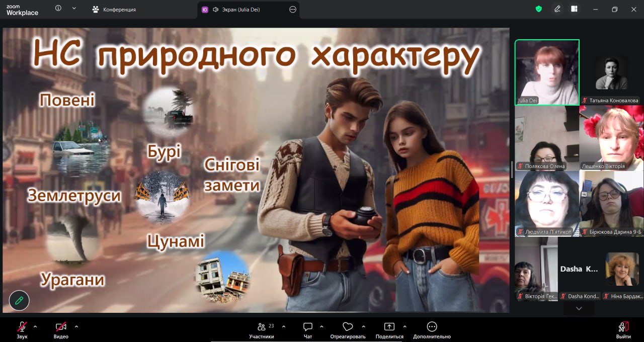This screenshot has width=644, height=342.
Task: Open the Дополнительно more options menu
Action: (432, 327)
